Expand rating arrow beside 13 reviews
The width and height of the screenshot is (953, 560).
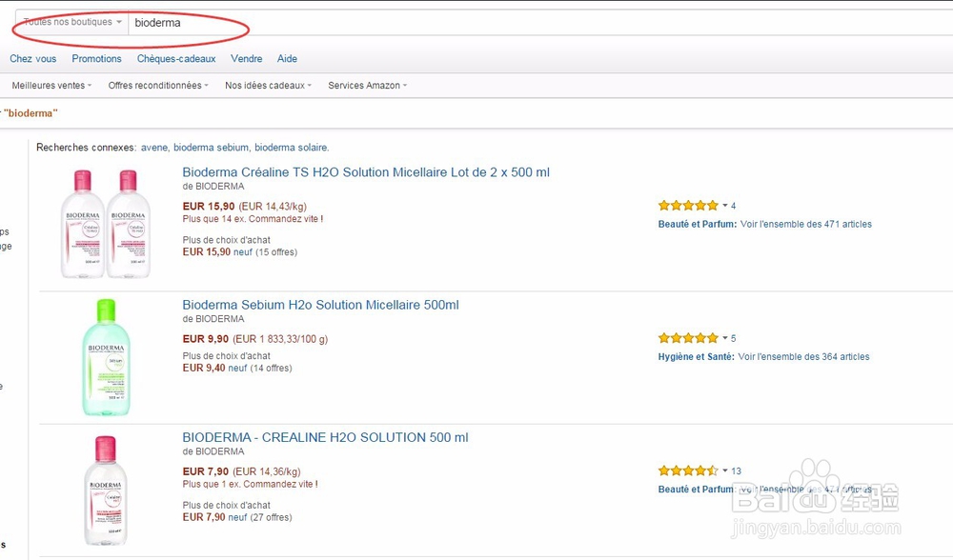coord(725,470)
